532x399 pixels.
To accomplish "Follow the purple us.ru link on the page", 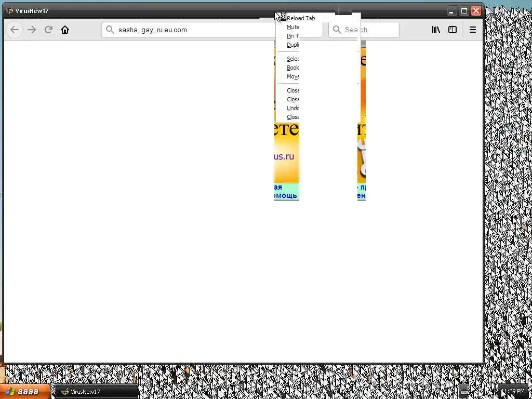I will [284, 156].
